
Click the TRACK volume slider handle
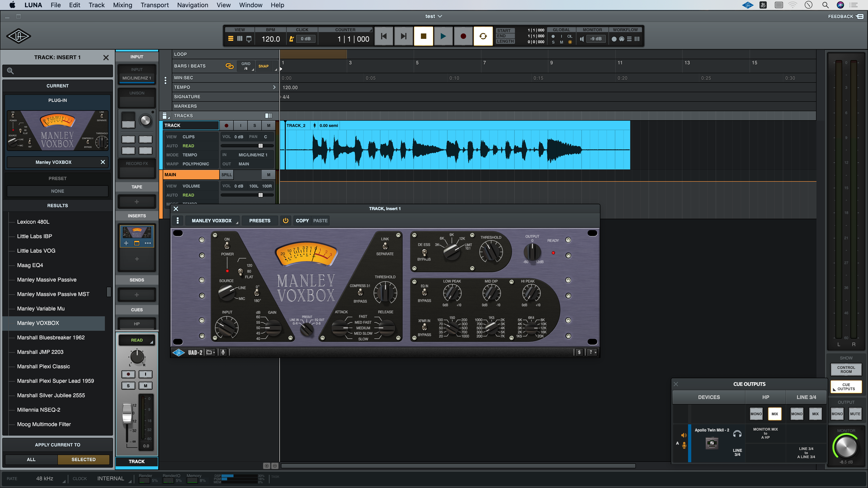pos(260,146)
